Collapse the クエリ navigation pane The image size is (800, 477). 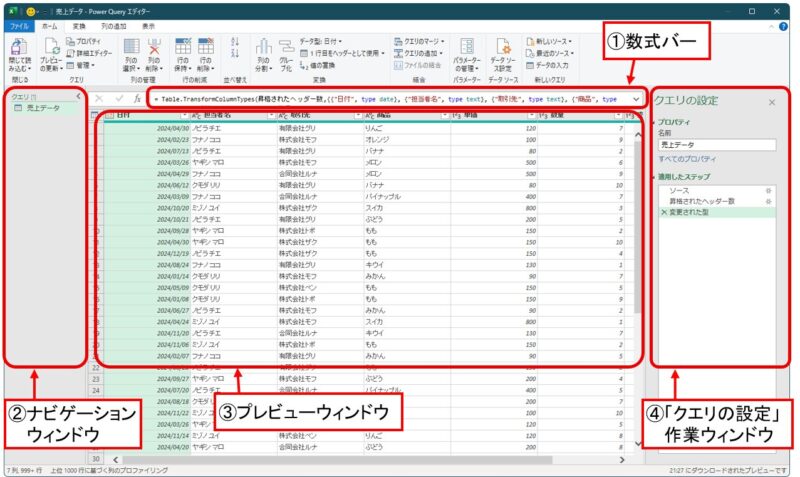[x=78, y=96]
